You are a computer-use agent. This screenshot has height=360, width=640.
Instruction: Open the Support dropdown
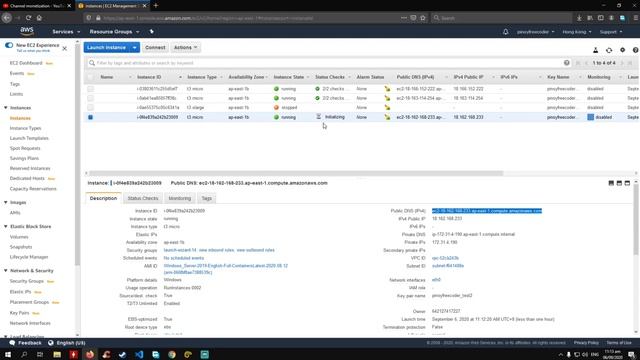pos(611,31)
